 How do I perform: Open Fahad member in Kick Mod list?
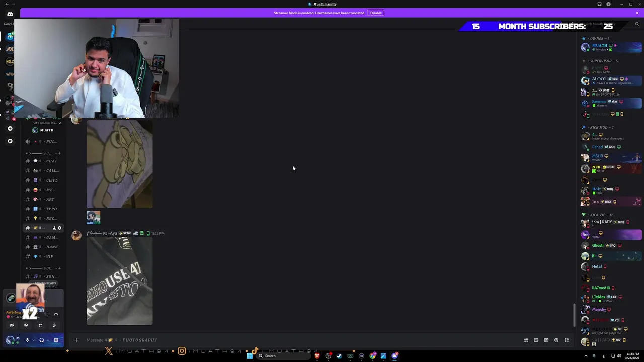coord(611,147)
